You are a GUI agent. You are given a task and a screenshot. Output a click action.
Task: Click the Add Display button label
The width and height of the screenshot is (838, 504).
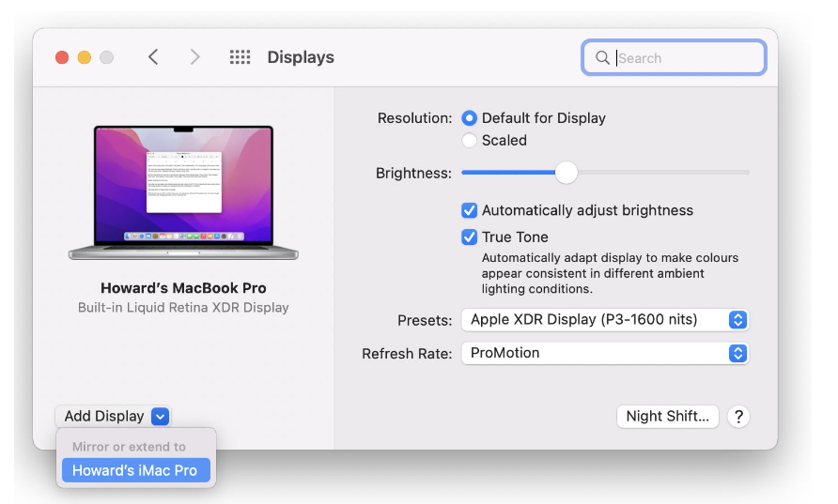tap(104, 416)
